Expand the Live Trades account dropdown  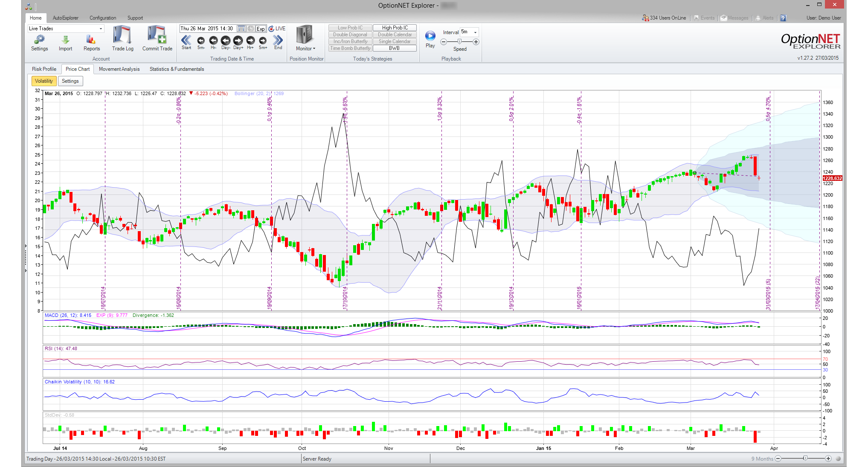101,29
